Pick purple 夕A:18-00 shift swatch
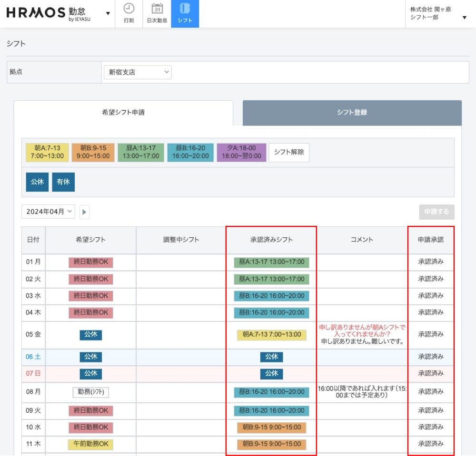 241,153
